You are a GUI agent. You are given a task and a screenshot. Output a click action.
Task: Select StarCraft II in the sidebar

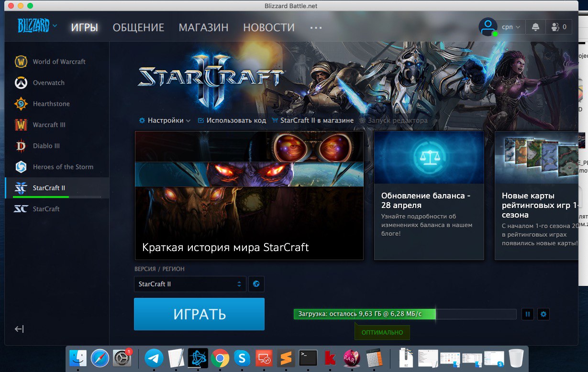(x=57, y=188)
